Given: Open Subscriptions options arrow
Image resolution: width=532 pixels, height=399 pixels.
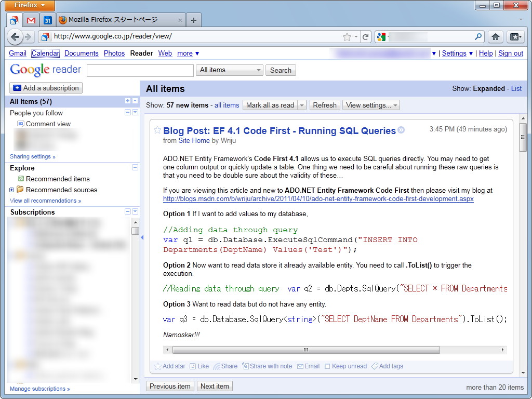Looking at the screenshot, I should pos(135,211).
